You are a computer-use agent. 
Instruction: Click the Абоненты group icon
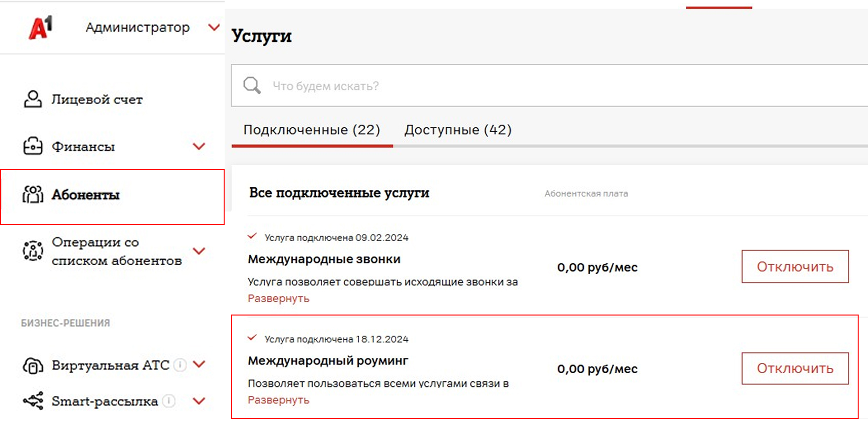[33, 195]
